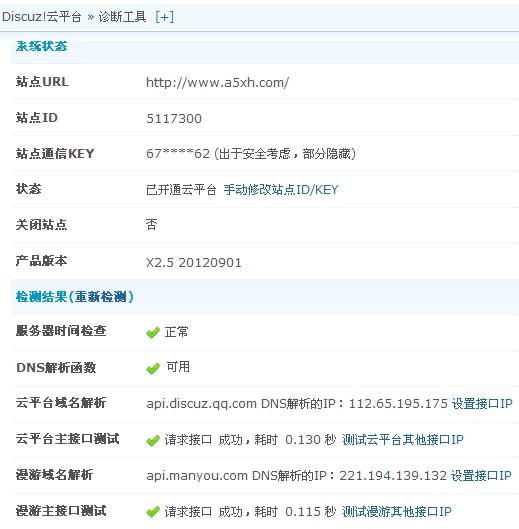Click green check icon for 漫游主接口测试

click(153, 512)
